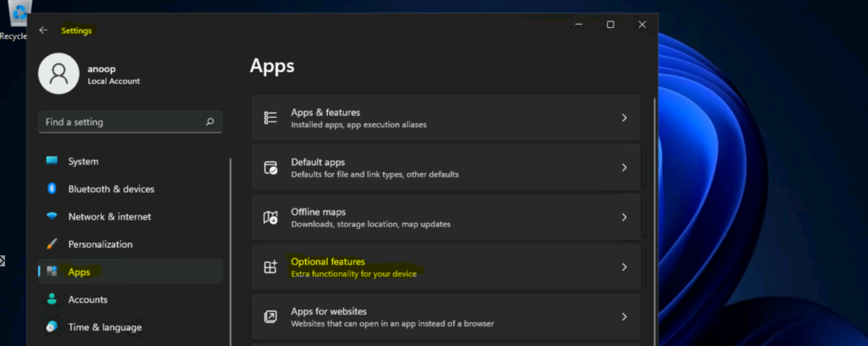Focus the Find a setting box
The width and height of the screenshot is (868, 346).
[x=131, y=122]
